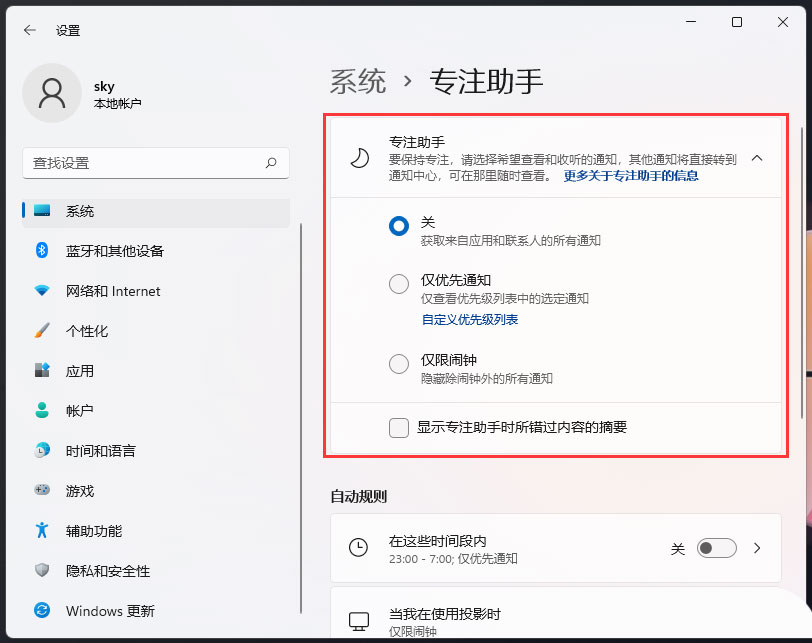Select the 仅限闹钟 radio option
The image size is (812, 643).
pos(399,363)
